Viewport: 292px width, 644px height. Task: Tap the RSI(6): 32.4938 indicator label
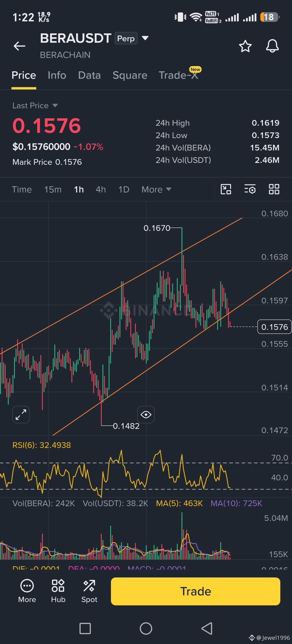(42, 445)
